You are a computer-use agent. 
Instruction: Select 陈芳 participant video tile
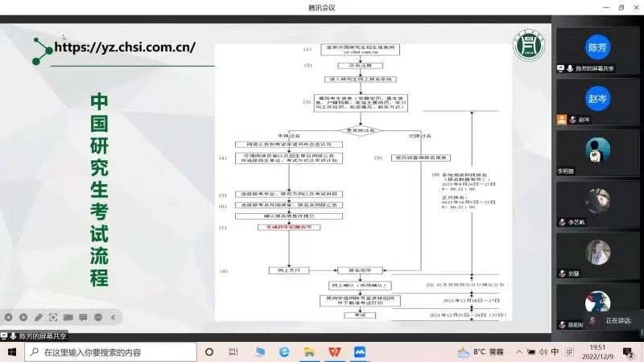[x=597, y=47]
